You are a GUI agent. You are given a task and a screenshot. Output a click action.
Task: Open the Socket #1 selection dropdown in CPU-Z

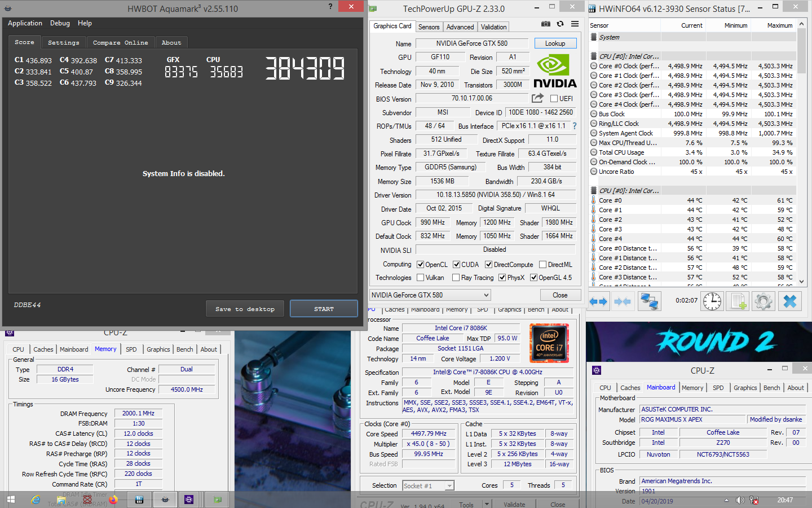point(428,485)
